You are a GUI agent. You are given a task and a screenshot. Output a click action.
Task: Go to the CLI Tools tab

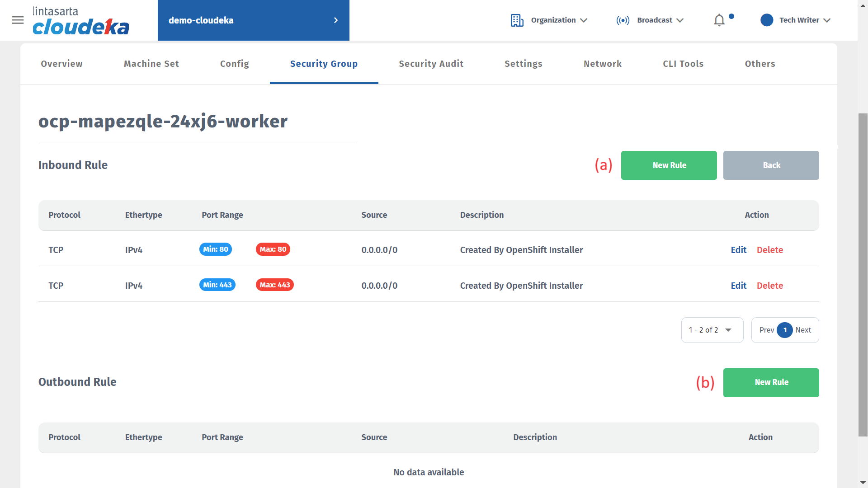683,64
